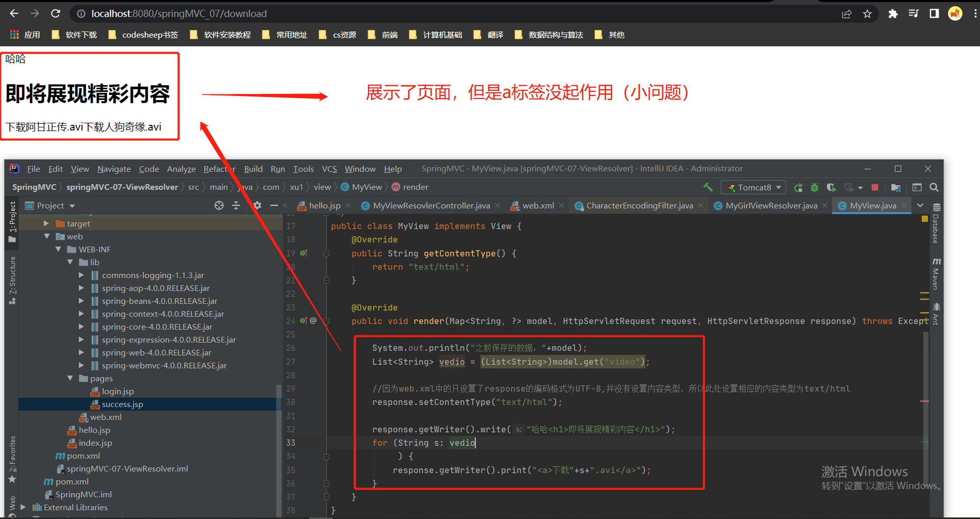Viewport: 980px width, 519px height.
Task: Open the 计算机基础 bookmark folder
Action: (x=436, y=35)
